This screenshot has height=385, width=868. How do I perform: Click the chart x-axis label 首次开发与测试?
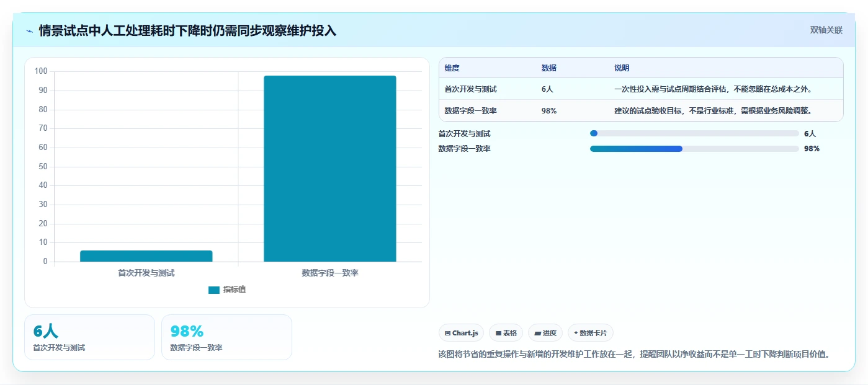[x=146, y=273]
